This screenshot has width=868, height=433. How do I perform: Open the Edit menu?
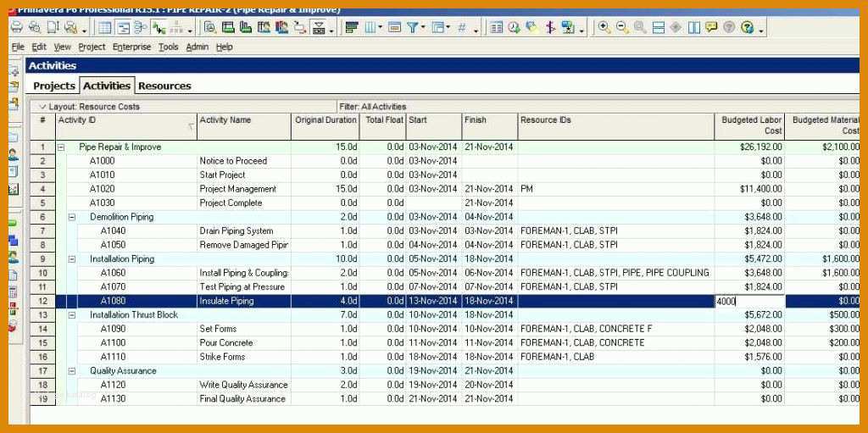[39, 47]
